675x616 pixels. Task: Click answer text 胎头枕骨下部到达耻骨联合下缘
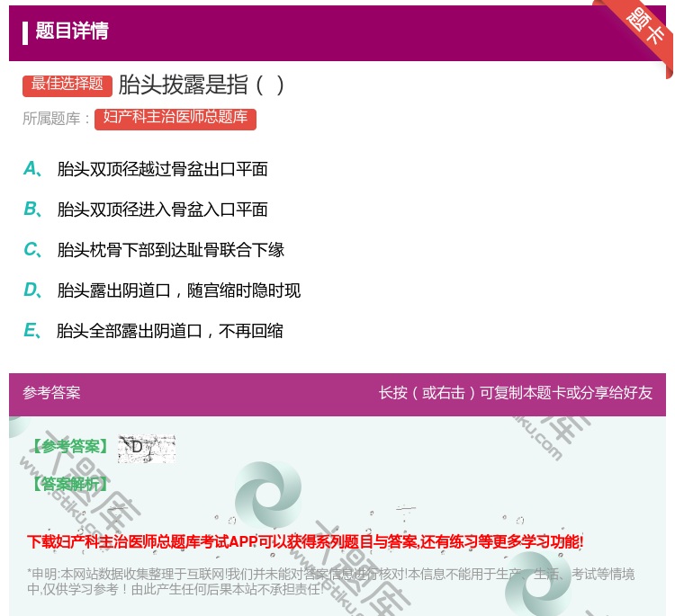(171, 250)
